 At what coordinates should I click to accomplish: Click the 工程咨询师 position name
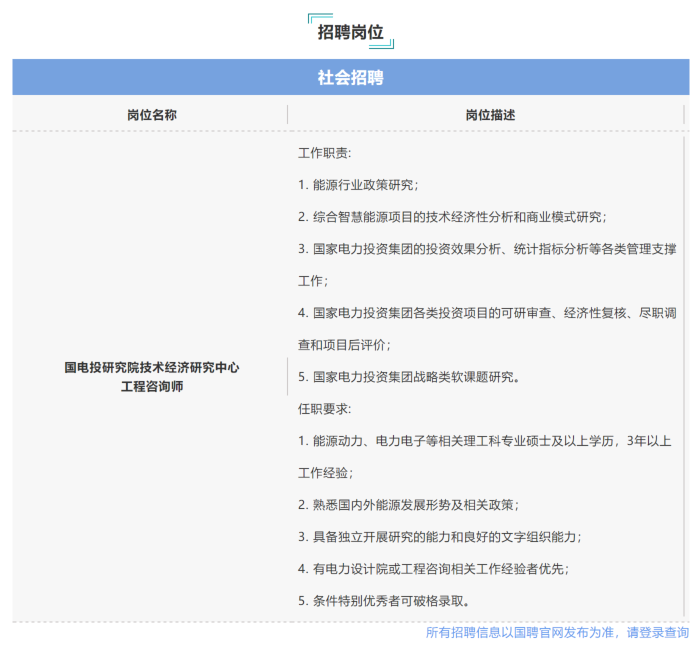click(x=152, y=386)
